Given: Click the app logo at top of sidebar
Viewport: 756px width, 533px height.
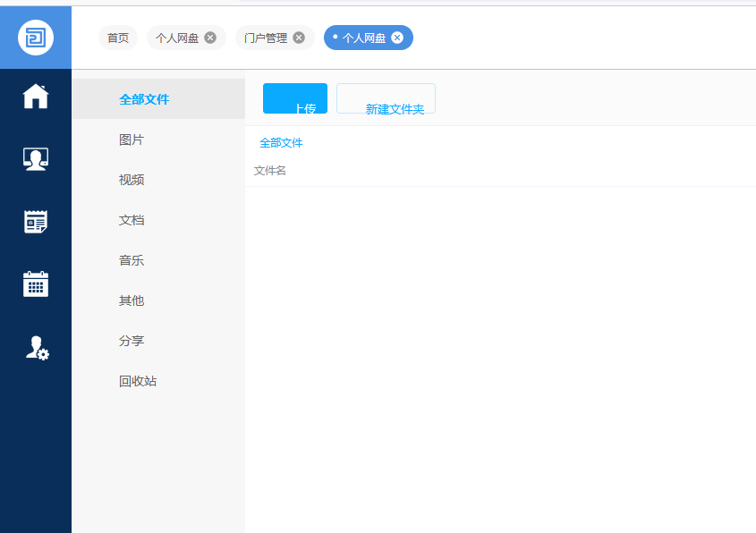Looking at the screenshot, I should pos(36,38).
